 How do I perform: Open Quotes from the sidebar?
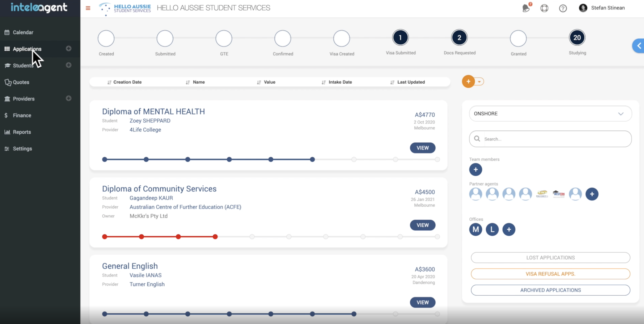pos(21,82)
